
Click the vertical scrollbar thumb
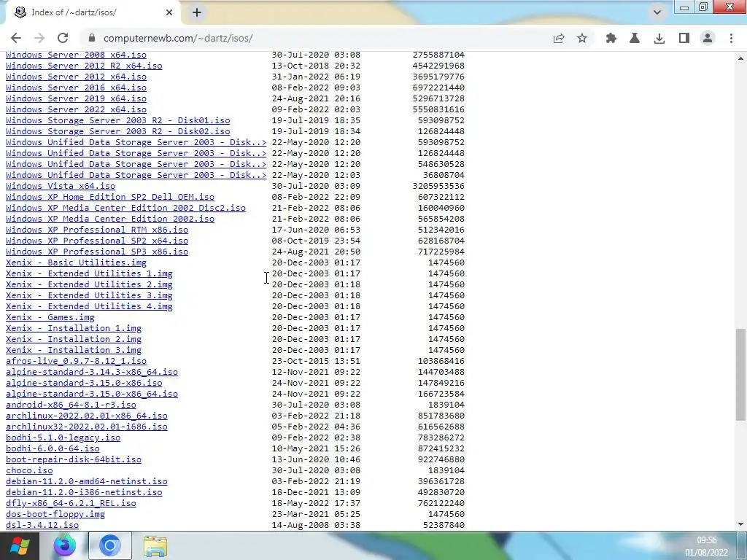click(740, 374)
